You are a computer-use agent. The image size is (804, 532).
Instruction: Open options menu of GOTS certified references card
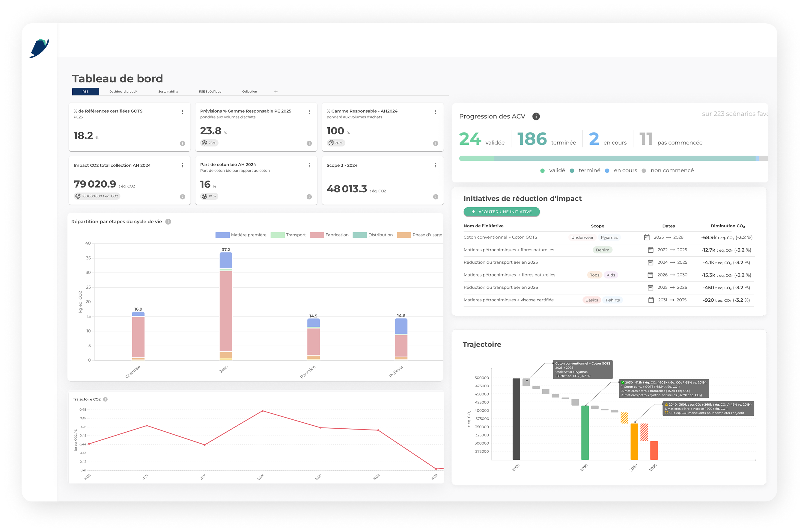coord(183,112)
